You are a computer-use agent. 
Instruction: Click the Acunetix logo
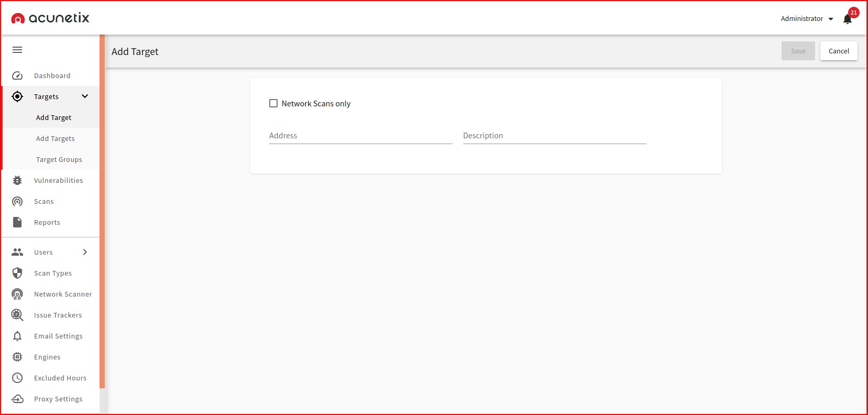(x=50, y=18)
